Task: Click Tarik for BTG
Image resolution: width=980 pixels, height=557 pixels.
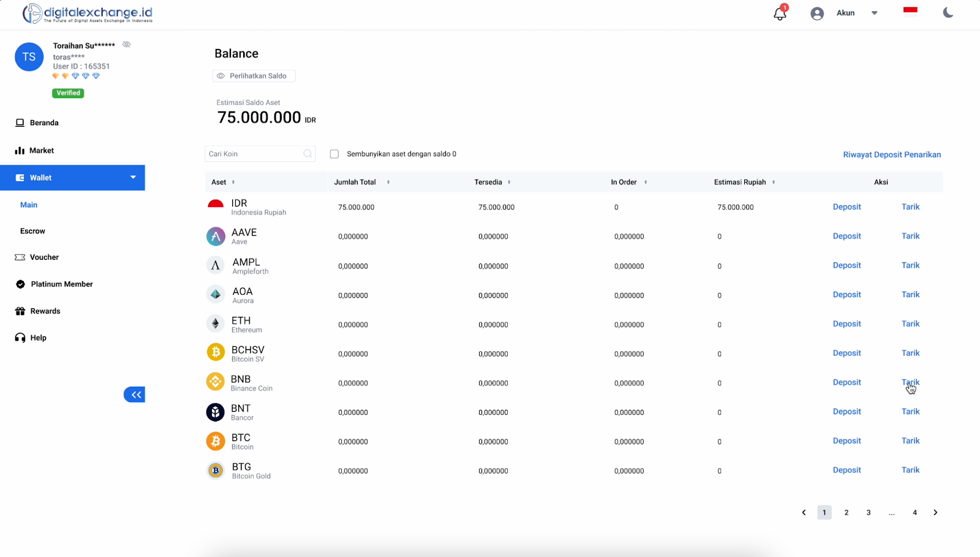Action: coord(911,470)
